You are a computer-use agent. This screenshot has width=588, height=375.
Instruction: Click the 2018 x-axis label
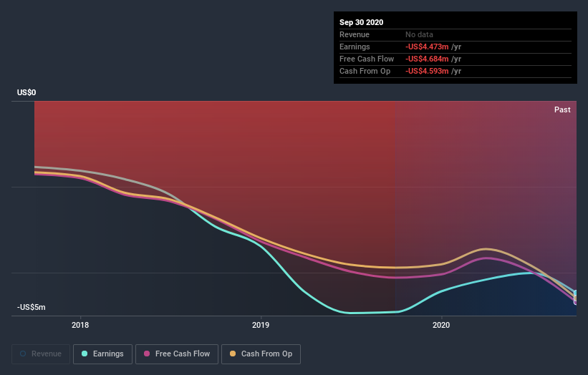pos(80,325)
